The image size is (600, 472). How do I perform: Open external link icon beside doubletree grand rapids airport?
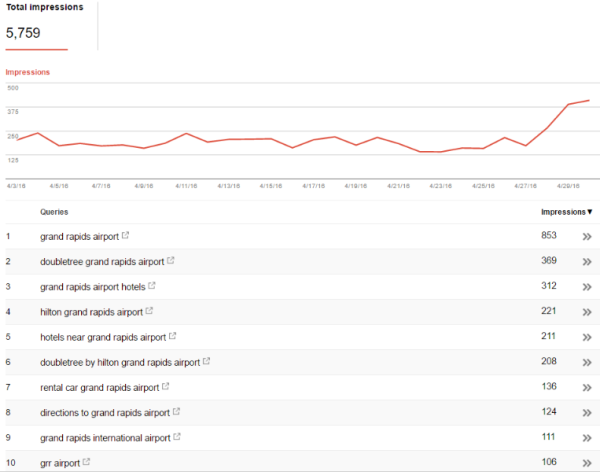[x=171, y=262]
